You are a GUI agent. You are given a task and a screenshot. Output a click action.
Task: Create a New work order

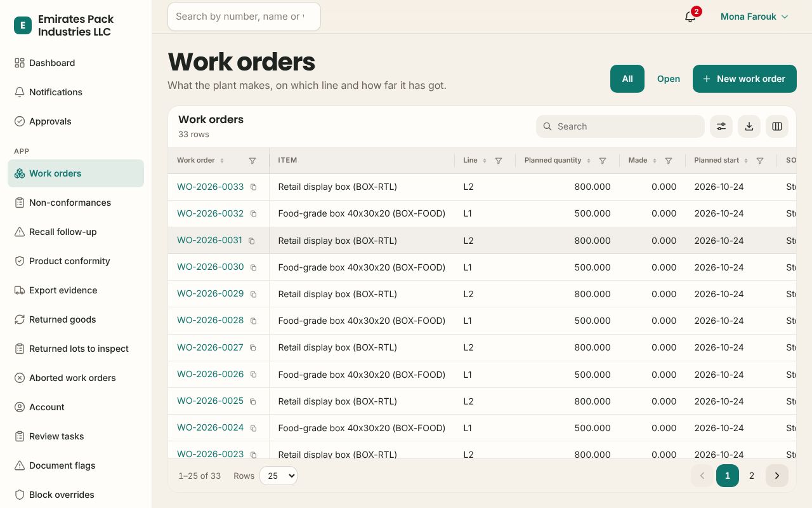pos(745,79)
